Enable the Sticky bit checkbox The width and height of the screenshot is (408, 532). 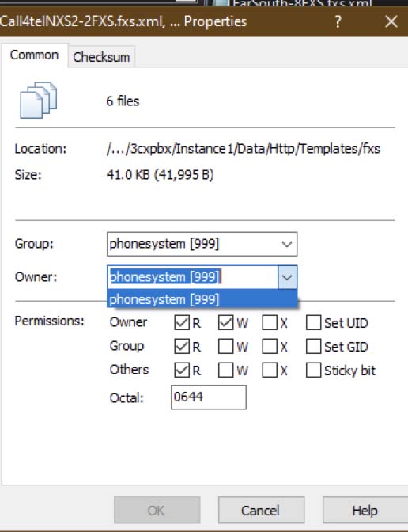coord(313,370)
